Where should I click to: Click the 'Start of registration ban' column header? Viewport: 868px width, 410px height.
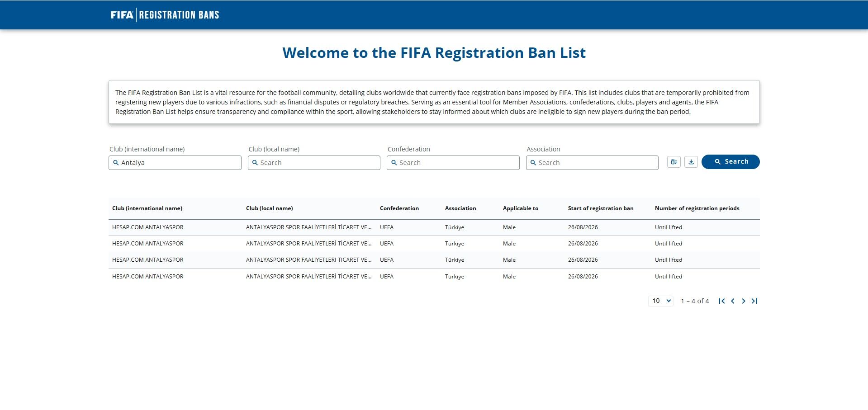(601, 208)
